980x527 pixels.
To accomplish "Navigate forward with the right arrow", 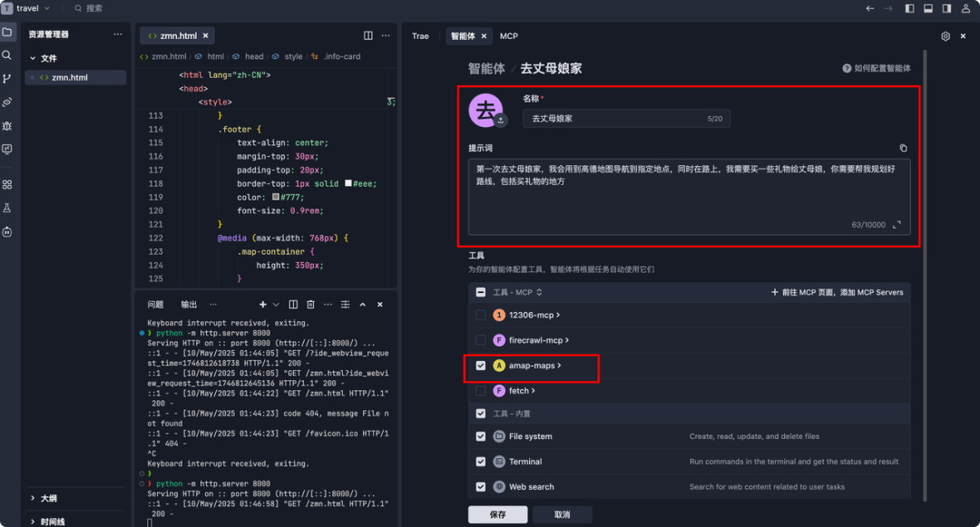I will [x=888, y=8].
